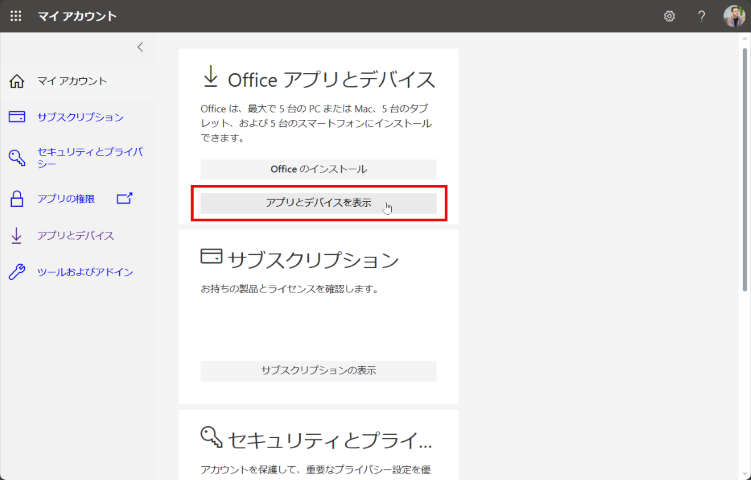751x480 pixels.
Task: Click the card icon in サブスクリプション card heading
Action: click(211, 256)
